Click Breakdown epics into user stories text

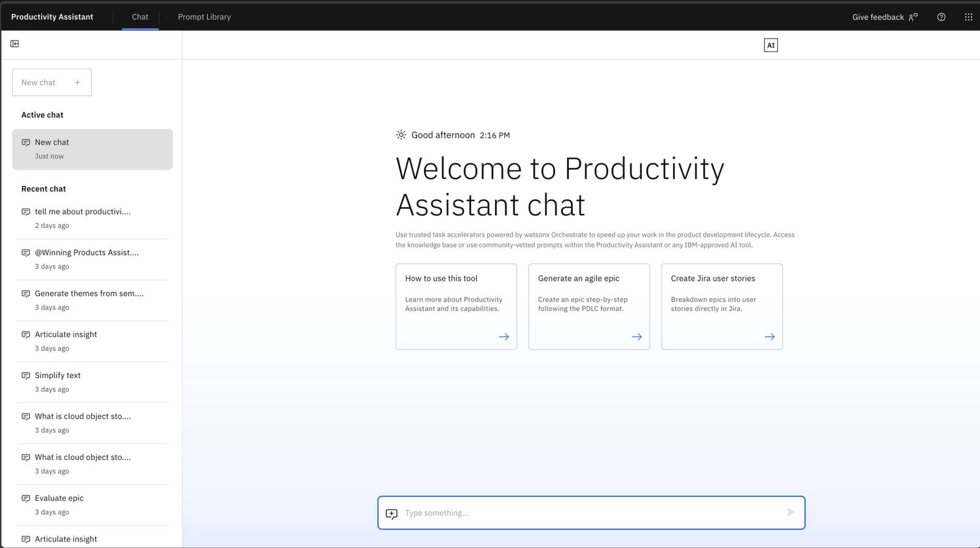714,304
